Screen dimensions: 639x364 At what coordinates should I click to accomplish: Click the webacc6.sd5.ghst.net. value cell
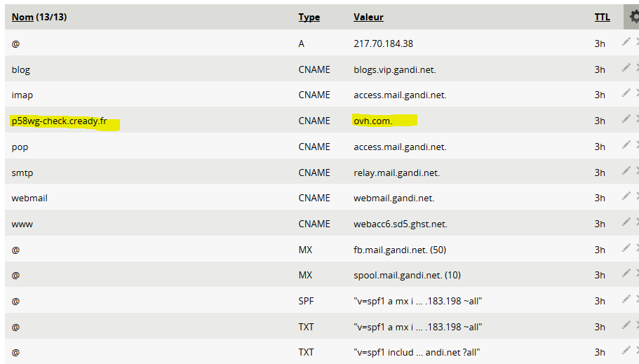point(400,224)
